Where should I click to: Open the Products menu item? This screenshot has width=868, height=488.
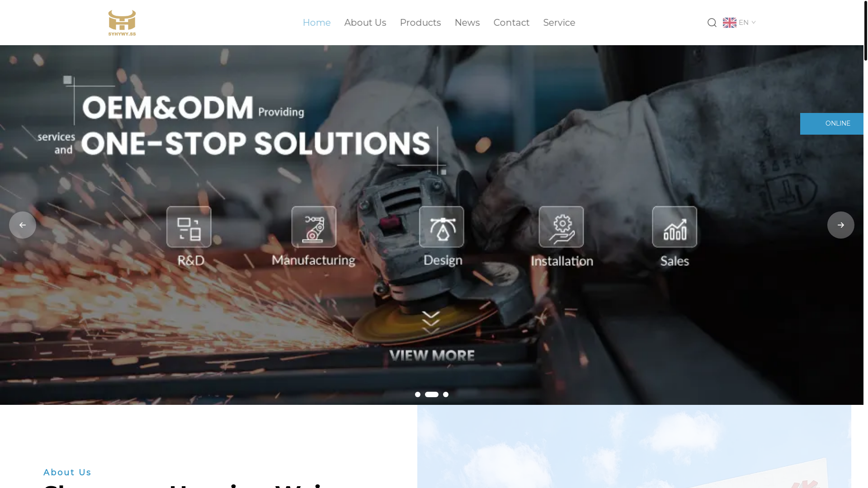tap(420, 23)
